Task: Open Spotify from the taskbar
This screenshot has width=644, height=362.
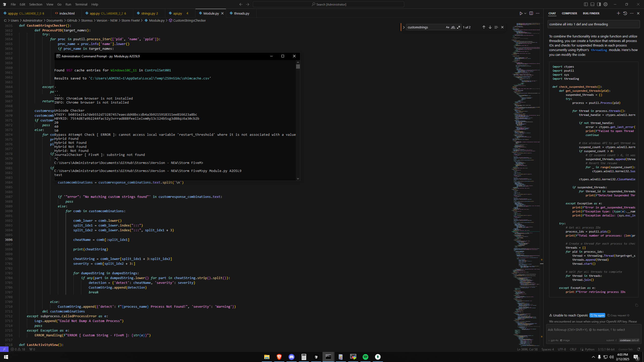Action: coord(365,357)
